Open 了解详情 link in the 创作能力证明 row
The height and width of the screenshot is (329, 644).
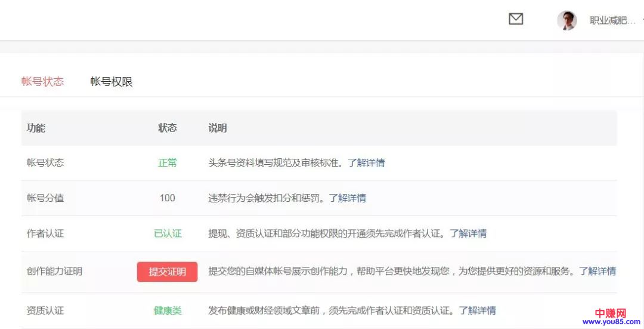597,271
